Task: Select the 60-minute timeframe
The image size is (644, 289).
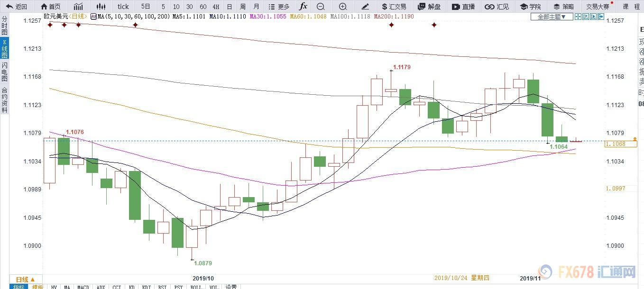Action: tap(203, 7)
